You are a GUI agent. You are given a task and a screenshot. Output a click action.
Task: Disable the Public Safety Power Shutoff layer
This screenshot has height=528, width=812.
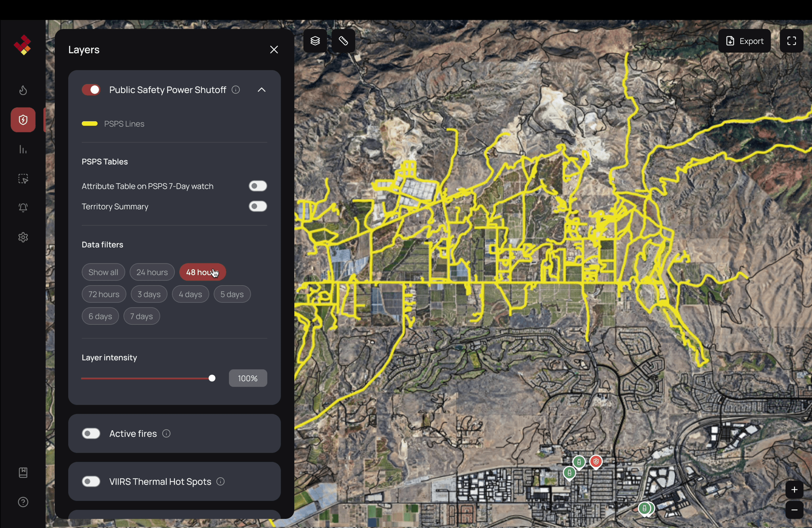(x=91, y=90)
